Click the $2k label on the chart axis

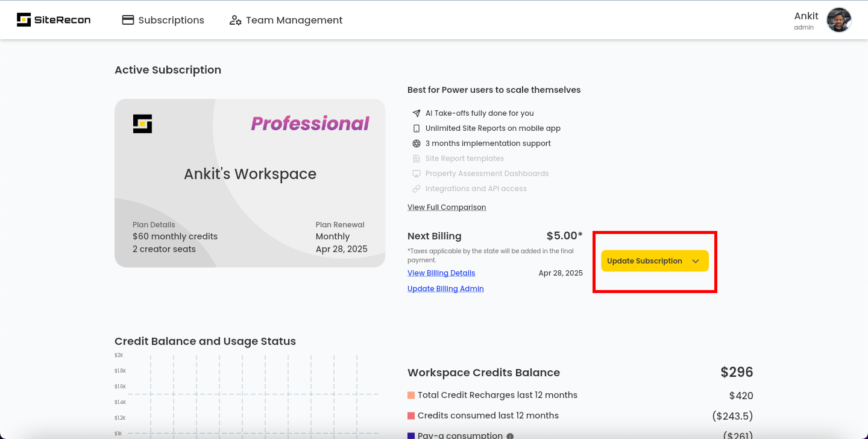click(x=119, y=355)
